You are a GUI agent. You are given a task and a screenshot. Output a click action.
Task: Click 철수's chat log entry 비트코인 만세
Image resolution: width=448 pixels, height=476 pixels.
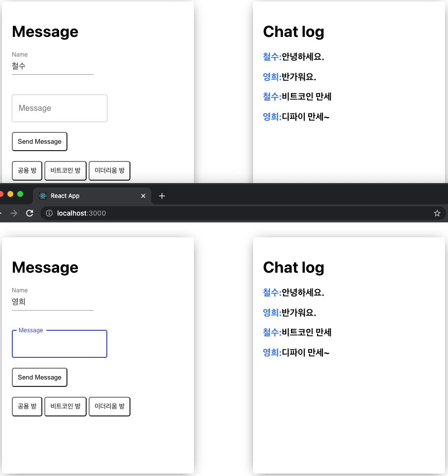[x=296, y=96]
